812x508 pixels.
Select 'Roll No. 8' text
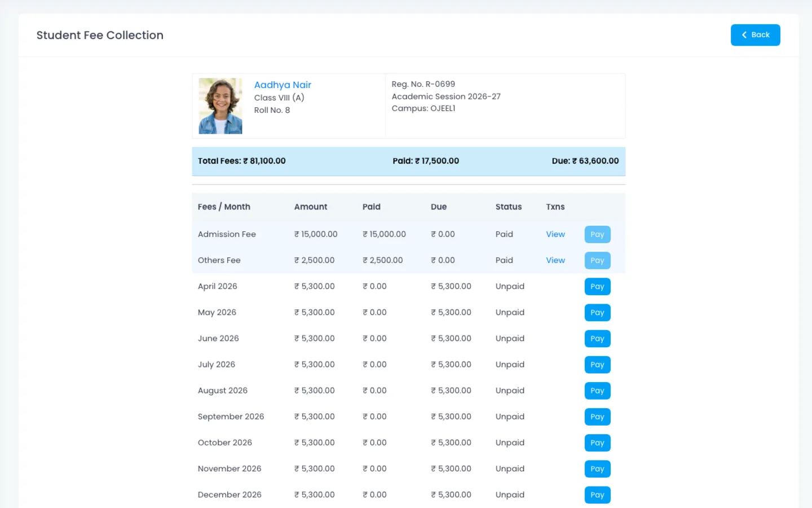coord(272,110)
